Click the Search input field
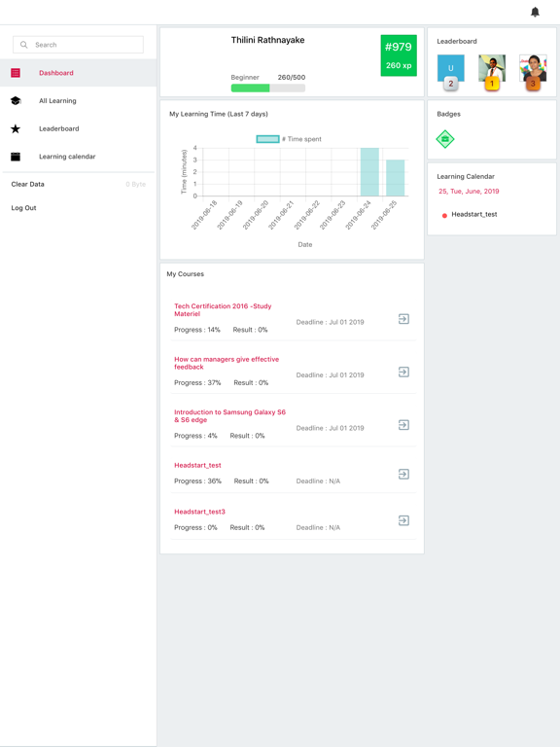The height and width of the screenshot is (747, 560). point(78,45)
